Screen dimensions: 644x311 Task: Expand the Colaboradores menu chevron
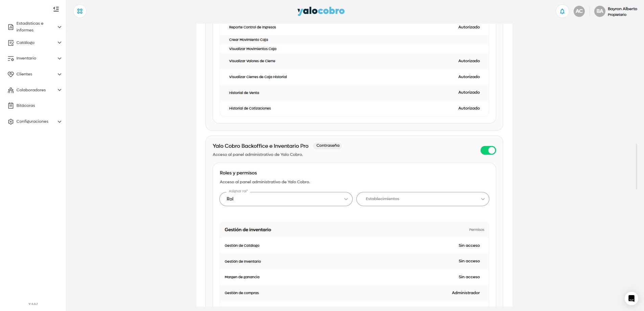pos(60,90)
